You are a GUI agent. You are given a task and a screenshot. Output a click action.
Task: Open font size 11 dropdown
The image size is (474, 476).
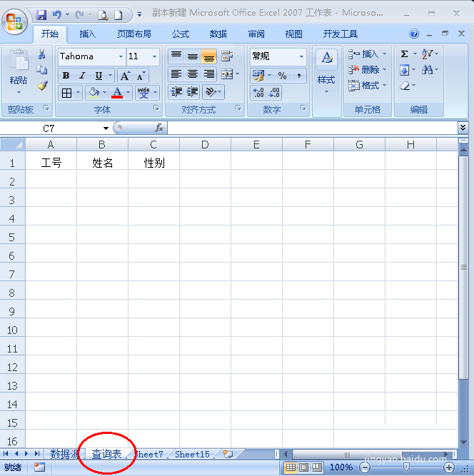(154, 57)
